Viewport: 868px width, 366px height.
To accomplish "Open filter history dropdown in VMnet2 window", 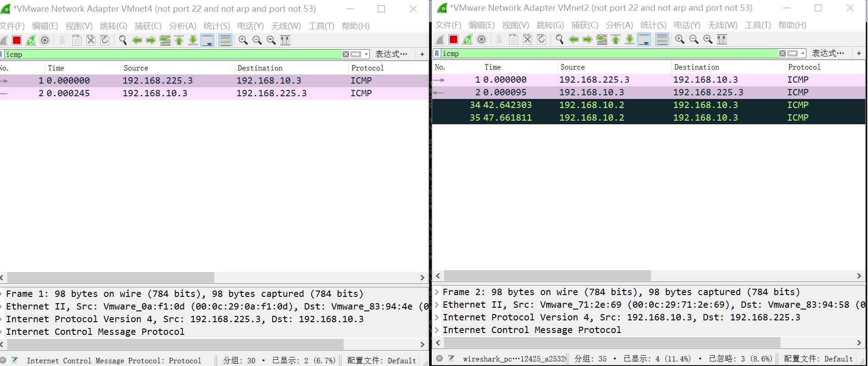I will click(x=803, y=53).
